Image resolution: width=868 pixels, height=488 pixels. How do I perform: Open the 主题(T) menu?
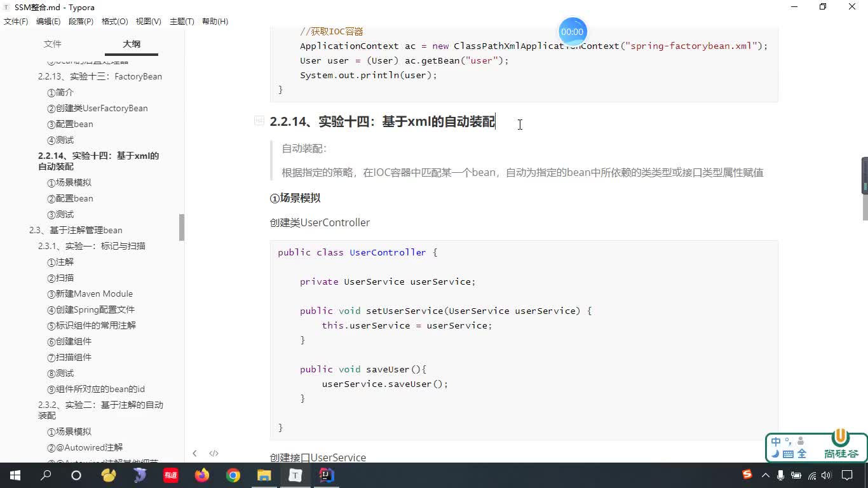click(x=182, y=22)
